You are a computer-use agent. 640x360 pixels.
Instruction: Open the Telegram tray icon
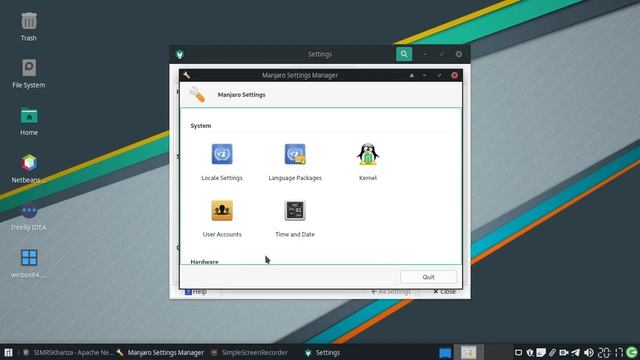tap(576, 353)
